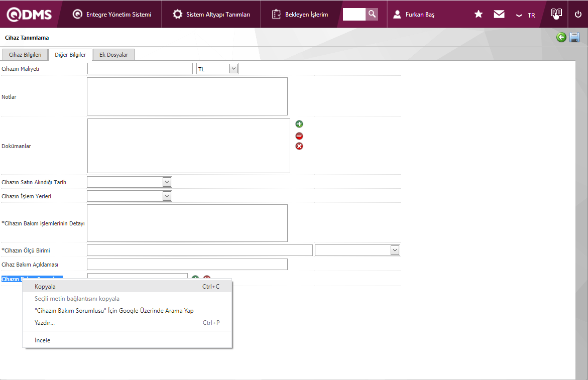Screen dimensions: 588x380
Task: Open the mail envelope icon
Action: click(x=499, y=14)
